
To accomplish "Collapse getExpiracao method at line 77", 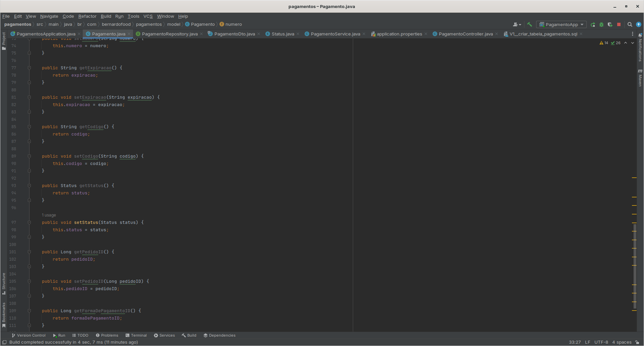I will [29, 68].
